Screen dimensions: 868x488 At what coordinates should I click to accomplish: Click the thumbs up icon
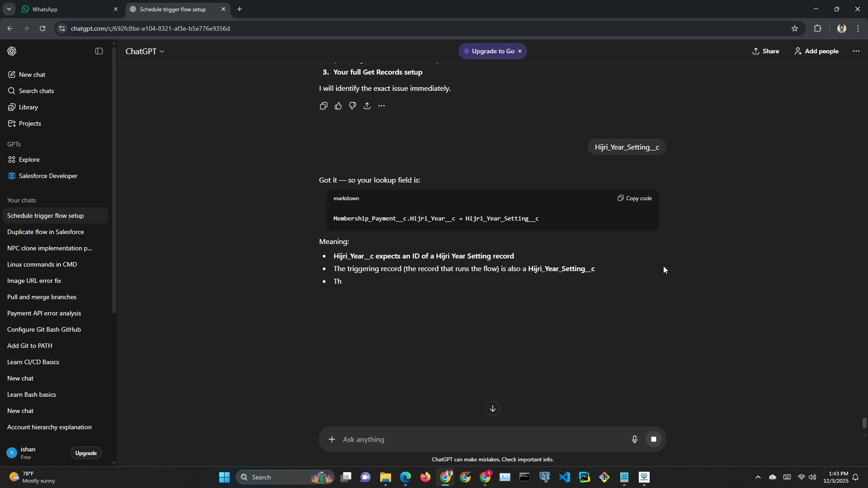coord(338,106)
